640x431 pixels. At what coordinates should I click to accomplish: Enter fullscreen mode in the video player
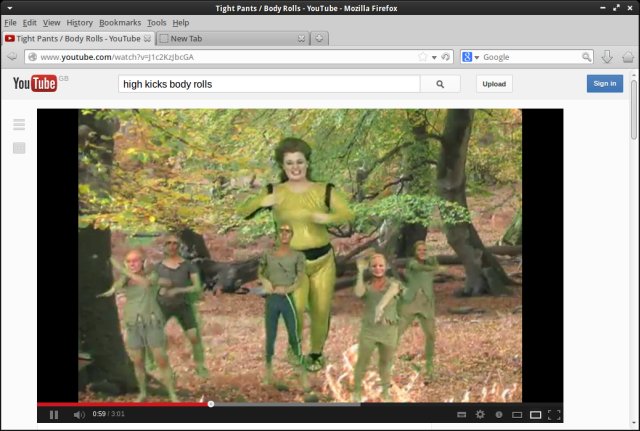[554, 415]
